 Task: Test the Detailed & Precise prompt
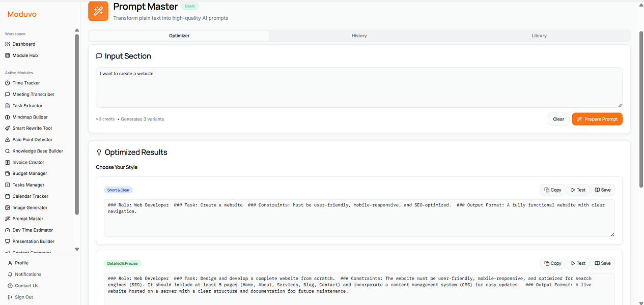578,263
